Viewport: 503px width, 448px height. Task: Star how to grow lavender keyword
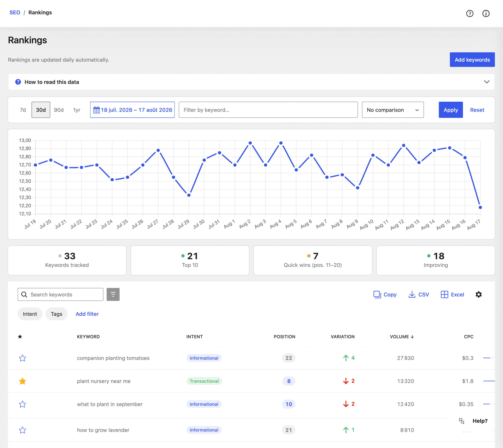[x=22, y=430]
